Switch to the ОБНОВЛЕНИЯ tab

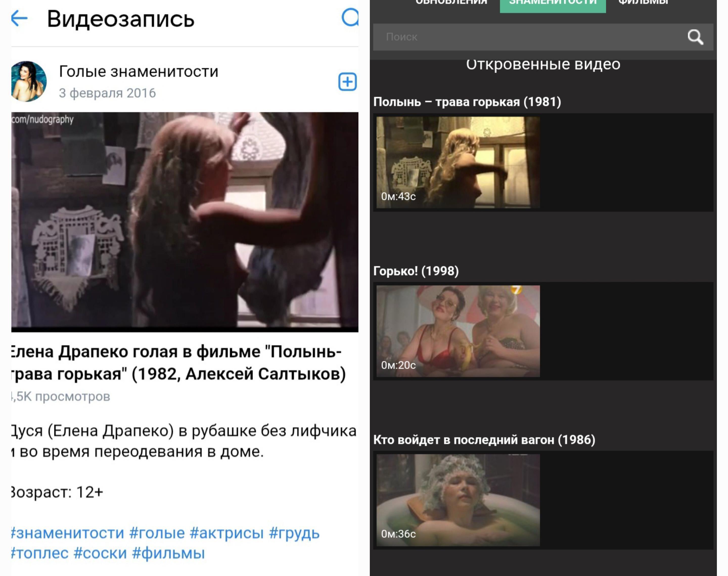pos(451,3)
